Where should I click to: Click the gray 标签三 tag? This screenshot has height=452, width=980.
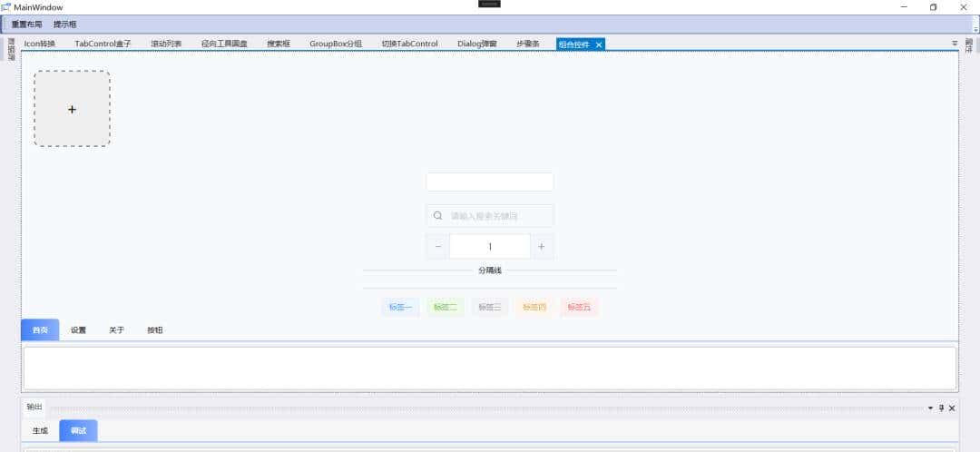[490, 307]
